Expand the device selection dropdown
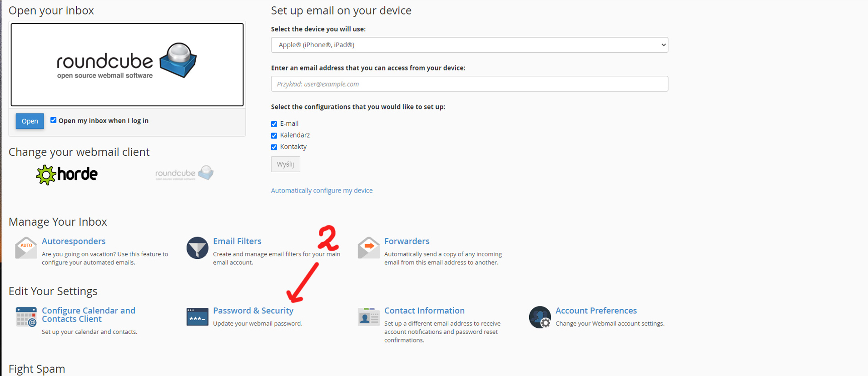The width and height of the screenshot is (868, 376). (469, 45)
